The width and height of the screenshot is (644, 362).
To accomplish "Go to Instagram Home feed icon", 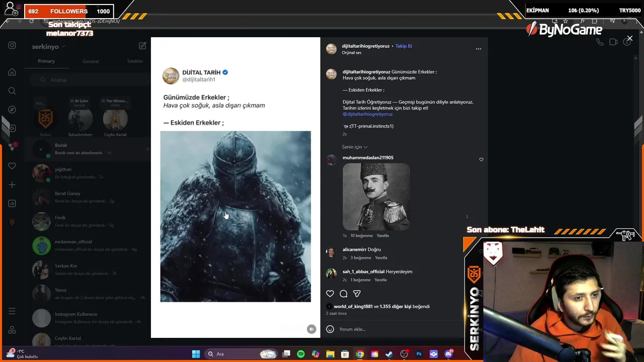I will [x=12, y=72].
